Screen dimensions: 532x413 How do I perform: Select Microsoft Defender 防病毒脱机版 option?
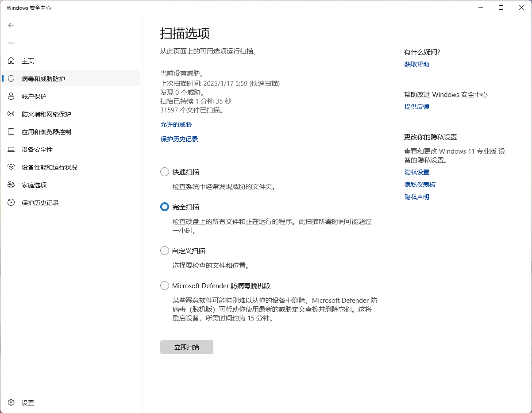165,286
